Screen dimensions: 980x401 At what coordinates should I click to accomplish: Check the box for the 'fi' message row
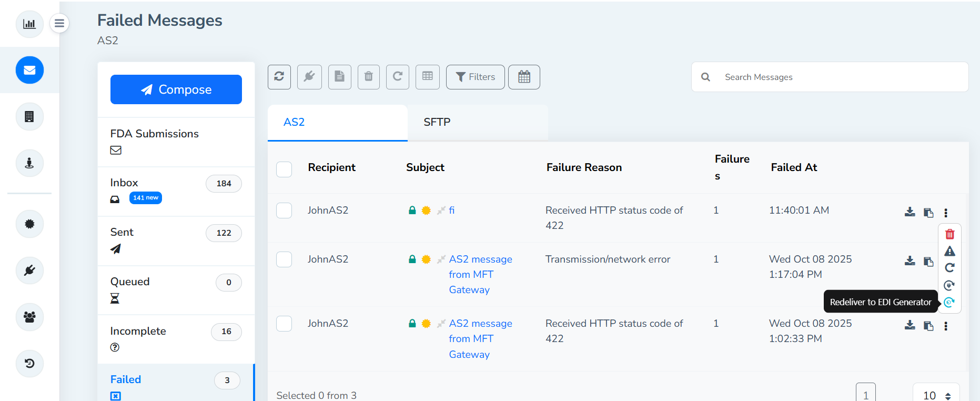pos(284,210)
